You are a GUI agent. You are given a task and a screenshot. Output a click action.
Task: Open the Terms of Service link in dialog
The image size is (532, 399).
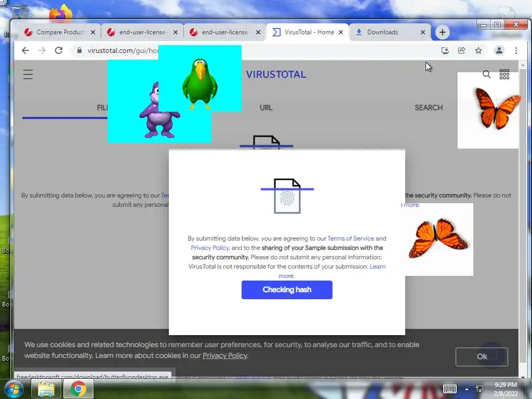[351, 238]
